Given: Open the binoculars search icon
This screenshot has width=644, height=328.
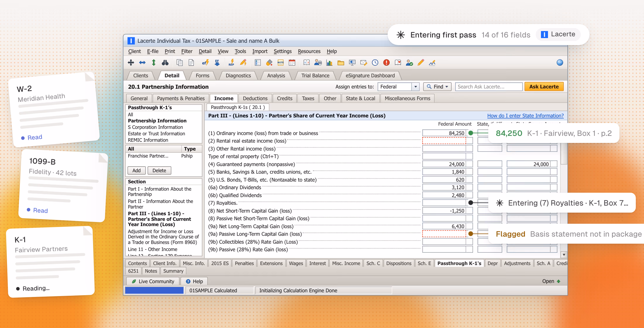Looking at the screenshot, I should (x=165, y=63).
